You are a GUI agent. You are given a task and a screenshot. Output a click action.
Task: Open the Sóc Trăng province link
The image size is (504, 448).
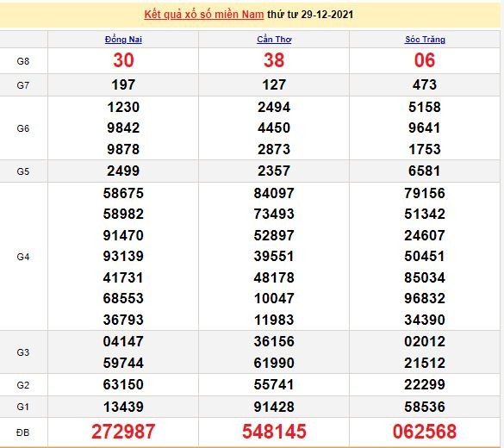(425, 40)
